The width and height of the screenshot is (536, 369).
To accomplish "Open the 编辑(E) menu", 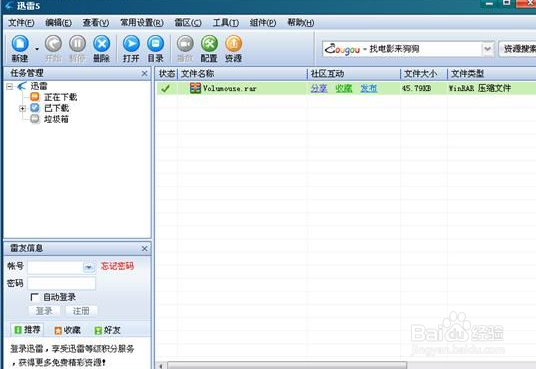I will point(58,23).
